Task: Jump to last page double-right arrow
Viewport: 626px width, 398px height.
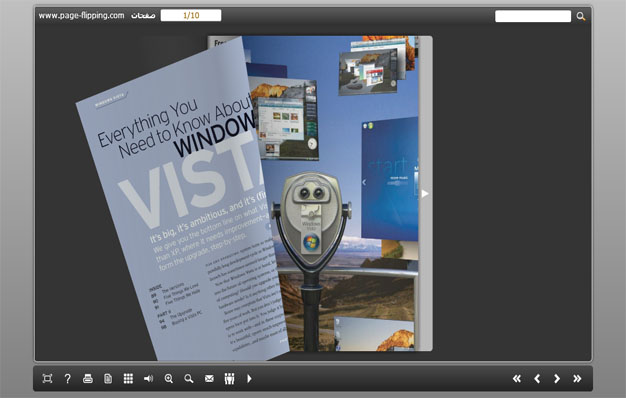Action: pos(577,378)
